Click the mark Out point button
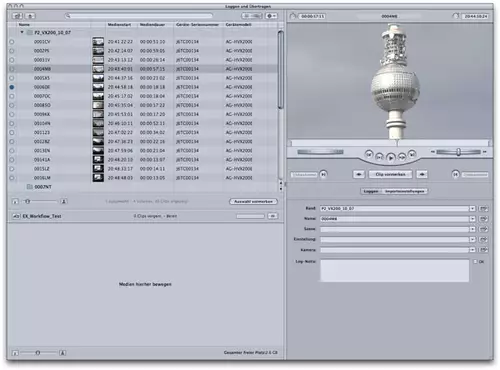This screenshot has height=370, width=500. pyautogui.click(x=455, y=174)
